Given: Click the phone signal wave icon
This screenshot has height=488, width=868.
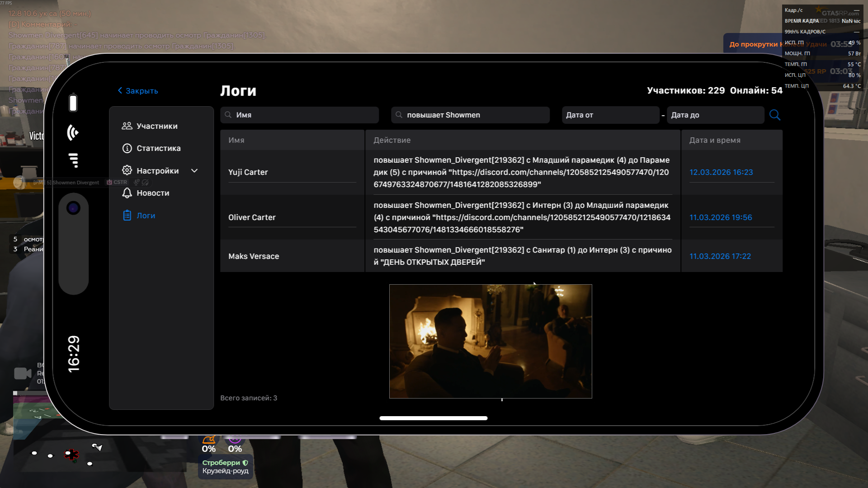Looking at the screenshot, I should point(73,132).
